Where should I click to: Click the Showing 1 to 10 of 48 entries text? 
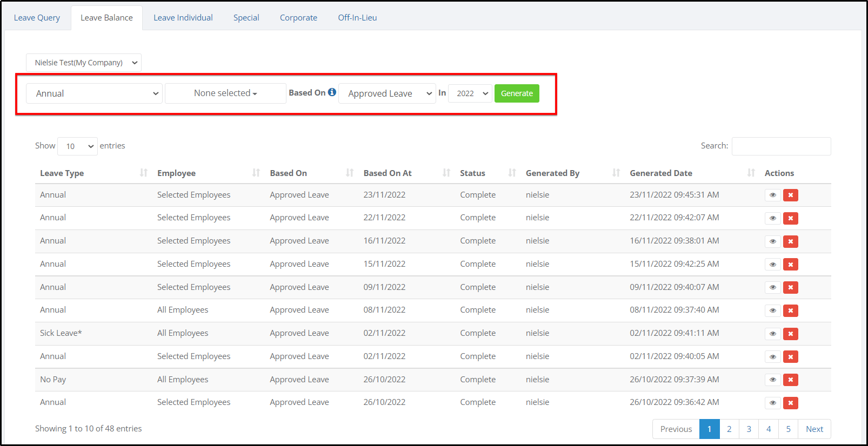[89, 429]
